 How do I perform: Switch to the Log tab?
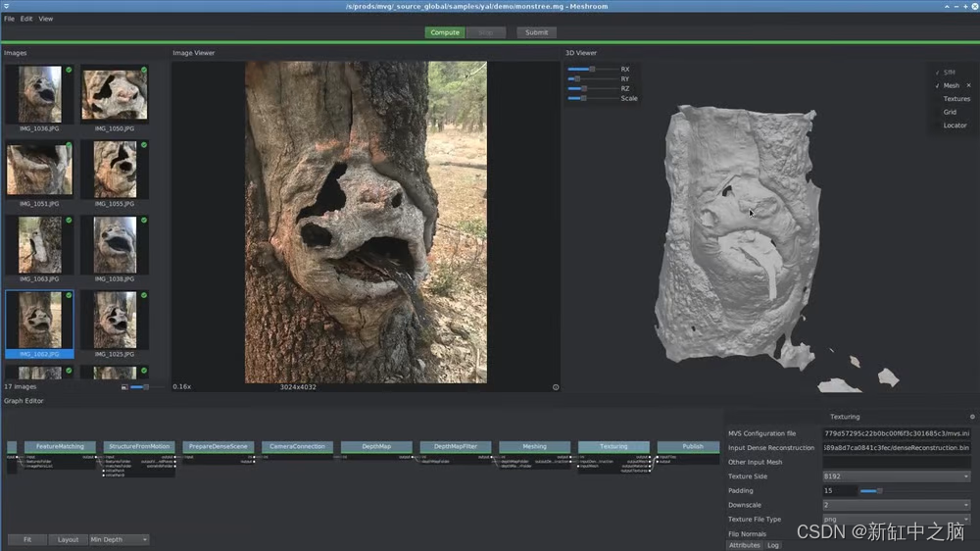(773, 545)
